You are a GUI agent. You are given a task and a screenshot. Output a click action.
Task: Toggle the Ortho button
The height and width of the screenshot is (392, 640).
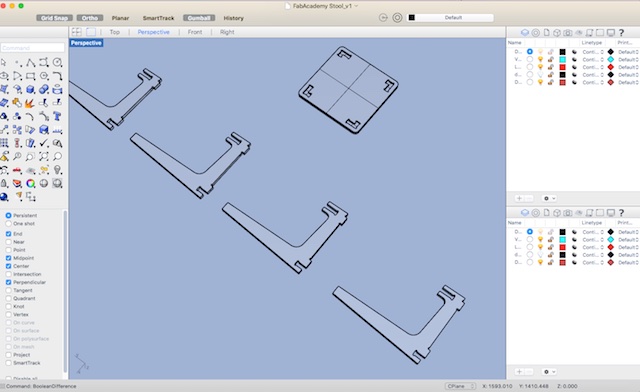click(90, 18)
